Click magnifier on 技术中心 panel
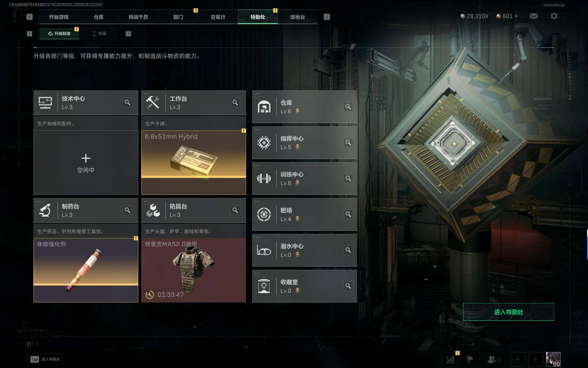Viewport: 588px width, 368px height. point(127,102)
